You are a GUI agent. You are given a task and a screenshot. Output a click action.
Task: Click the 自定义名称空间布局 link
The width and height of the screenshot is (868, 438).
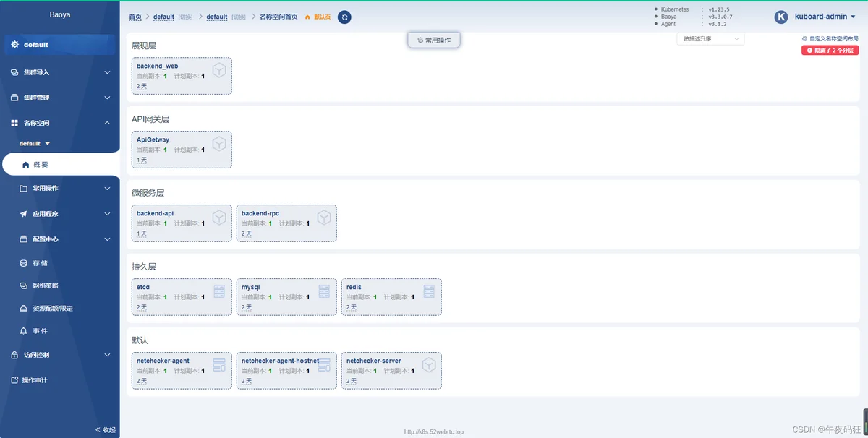833,39
